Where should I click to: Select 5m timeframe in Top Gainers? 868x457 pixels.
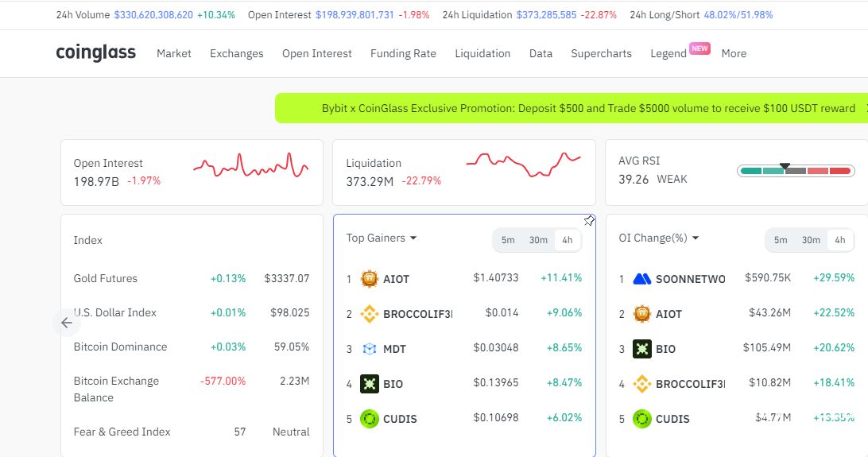coord(508,240)
